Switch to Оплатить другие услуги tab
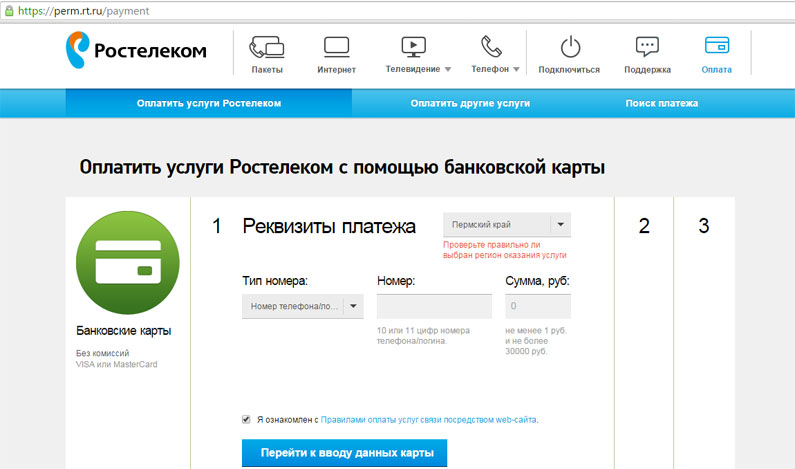795x469 pixels. 470,103
